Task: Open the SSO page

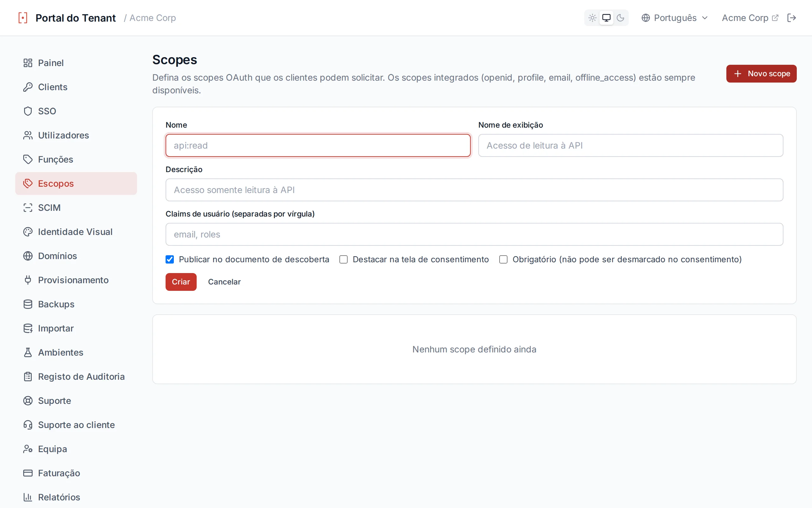Action: click(76, 111)
